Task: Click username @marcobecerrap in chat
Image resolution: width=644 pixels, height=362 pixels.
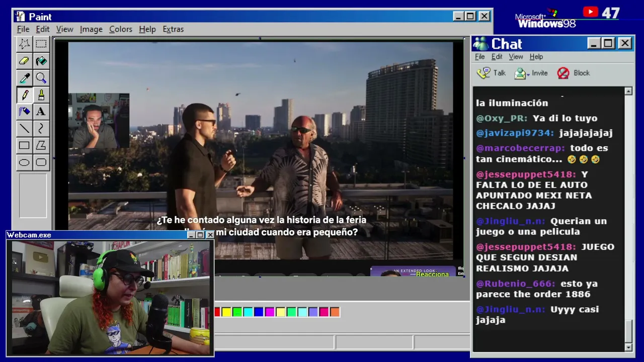Action: (x=521, y=148)
